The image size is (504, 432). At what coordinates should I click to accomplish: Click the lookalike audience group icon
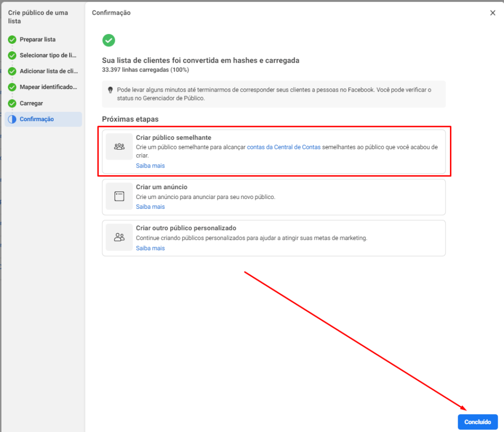[x=119, y=147]
